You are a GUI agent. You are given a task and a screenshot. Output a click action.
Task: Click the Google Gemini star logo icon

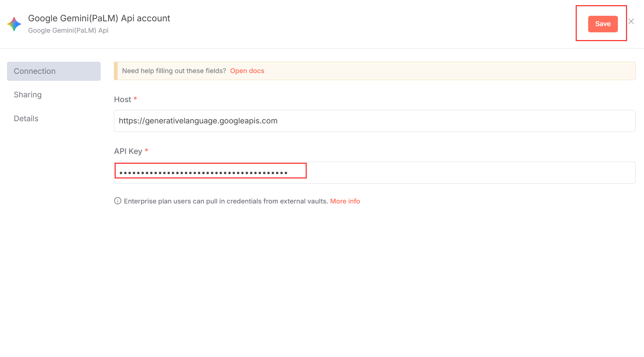click(x=14, y=24)
